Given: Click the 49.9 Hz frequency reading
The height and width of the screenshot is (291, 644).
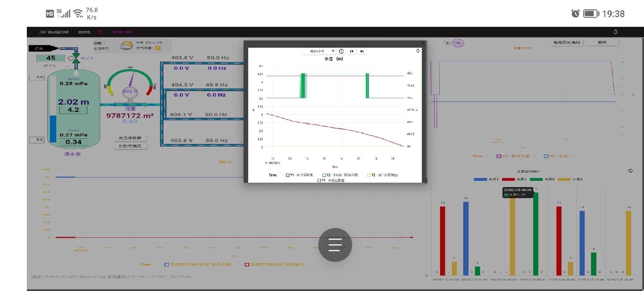Looking at the screenshot, I should coord(217,85).
